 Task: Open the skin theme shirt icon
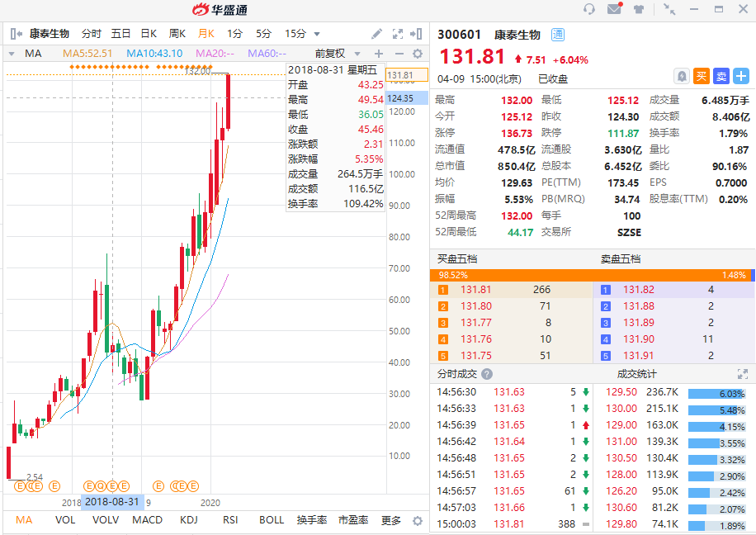[639, 9]
